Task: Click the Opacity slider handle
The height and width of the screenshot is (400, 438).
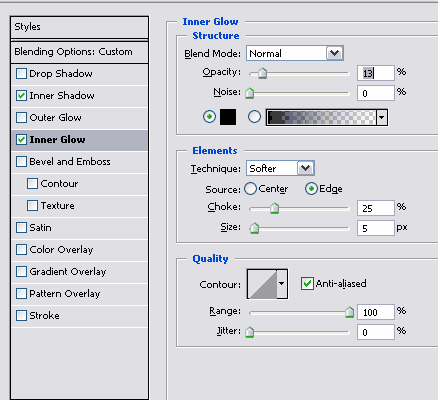Action: pyautogui.click(x=263, y=73)
